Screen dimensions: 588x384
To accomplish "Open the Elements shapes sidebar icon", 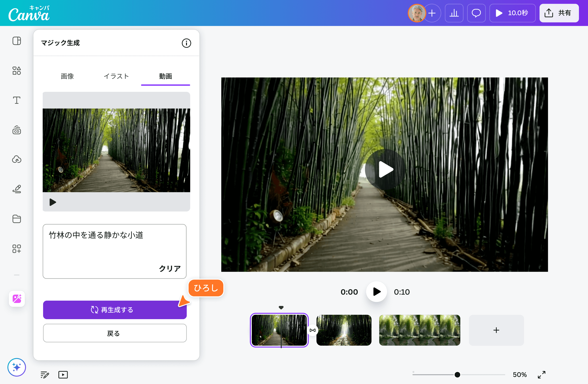I will [x=16, y=71].
